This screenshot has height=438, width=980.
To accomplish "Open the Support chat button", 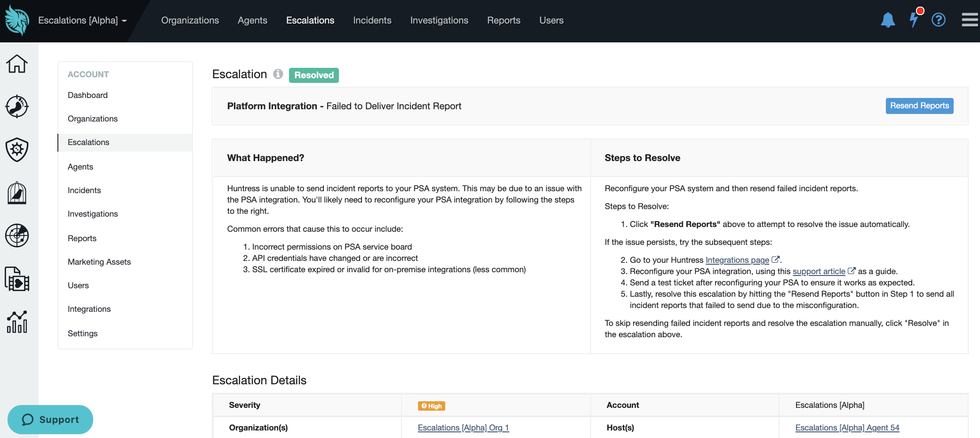I will pos(50,420).
